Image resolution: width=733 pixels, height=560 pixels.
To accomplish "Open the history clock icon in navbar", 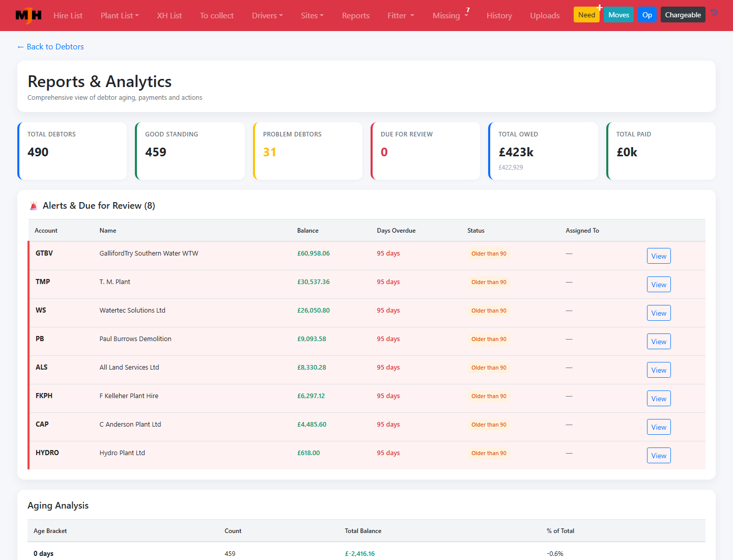I will pyautogui.click(x=714, y=13).
